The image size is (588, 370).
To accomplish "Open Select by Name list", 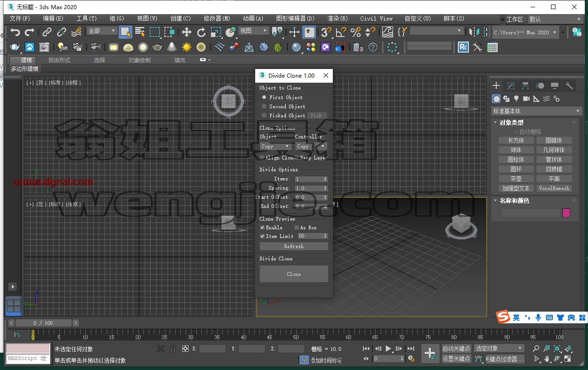I will point(140,32).
